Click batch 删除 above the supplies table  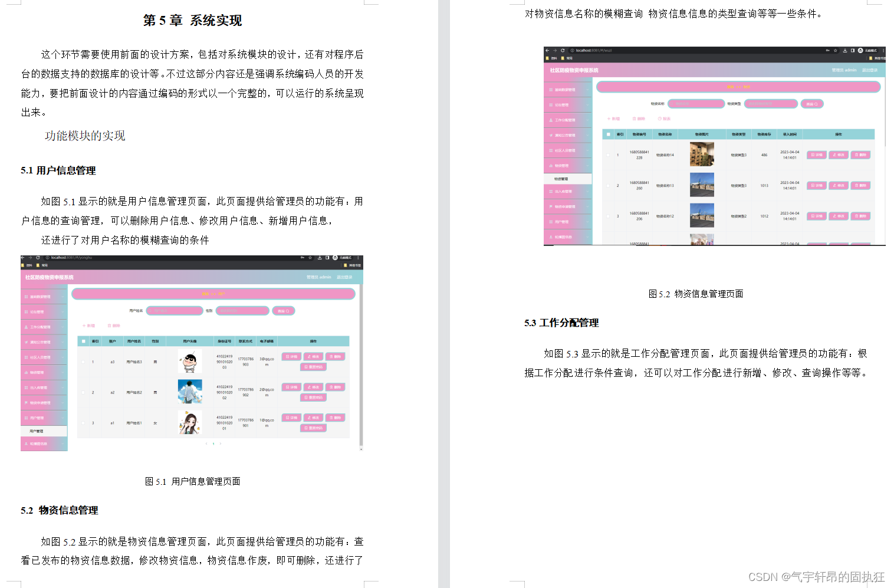639,119
